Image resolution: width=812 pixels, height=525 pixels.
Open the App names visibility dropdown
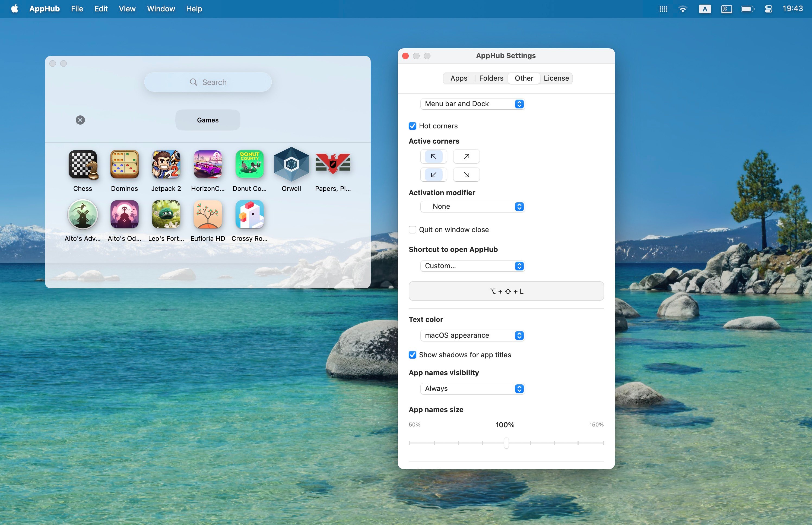[x=472, y=389]
